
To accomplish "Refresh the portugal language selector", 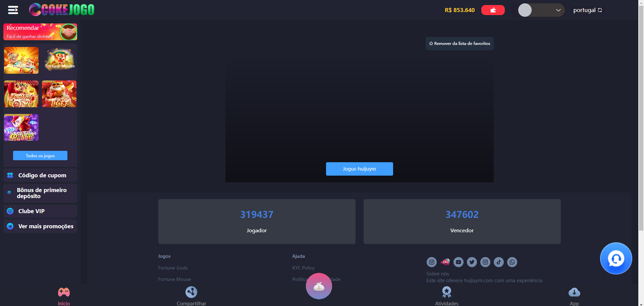I will (600, 10).
